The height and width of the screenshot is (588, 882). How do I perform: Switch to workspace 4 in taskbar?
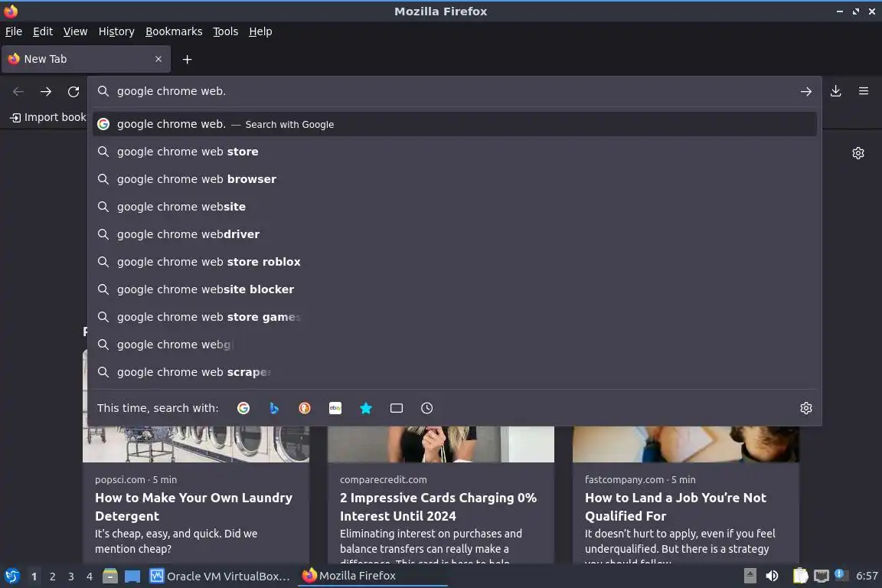(90, 577)
